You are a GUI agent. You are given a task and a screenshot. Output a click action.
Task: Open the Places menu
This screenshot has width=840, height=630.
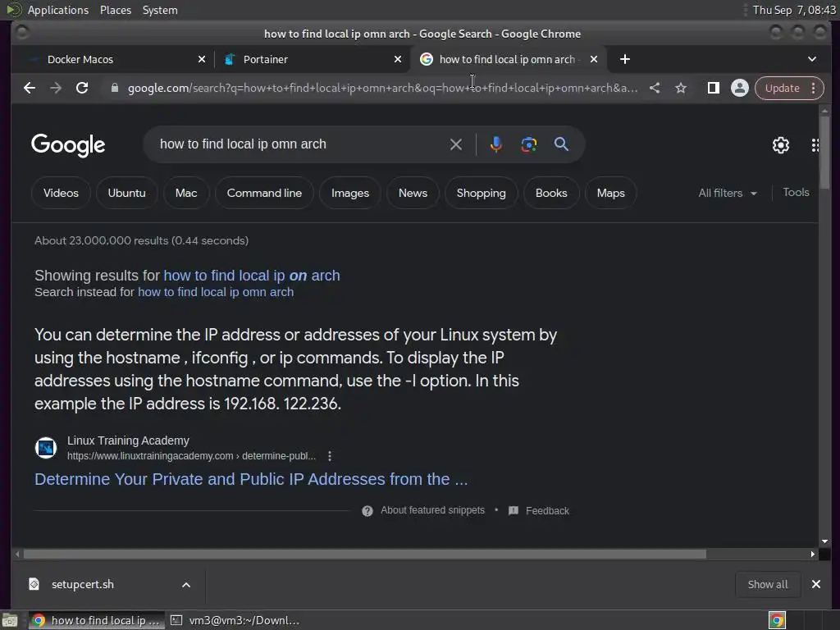tap(115, 10)
